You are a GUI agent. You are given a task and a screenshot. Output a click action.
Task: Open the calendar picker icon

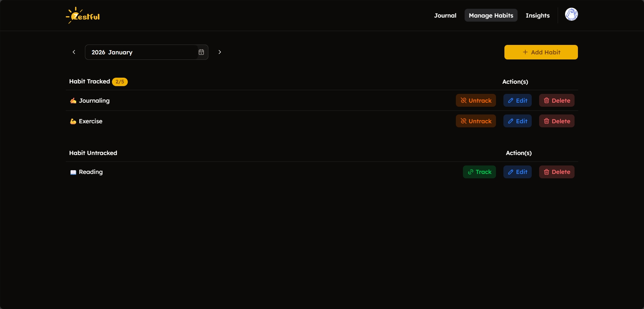(201, 52)
